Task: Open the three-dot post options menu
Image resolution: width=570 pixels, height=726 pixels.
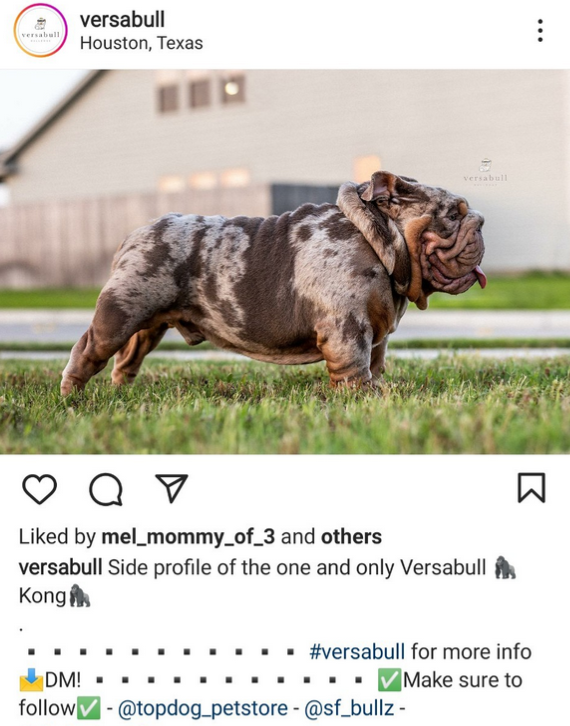Action: click(540, 31)
